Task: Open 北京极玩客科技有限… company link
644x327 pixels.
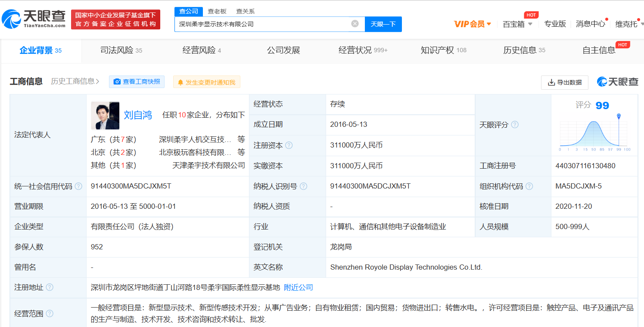Action: point(196,152)
